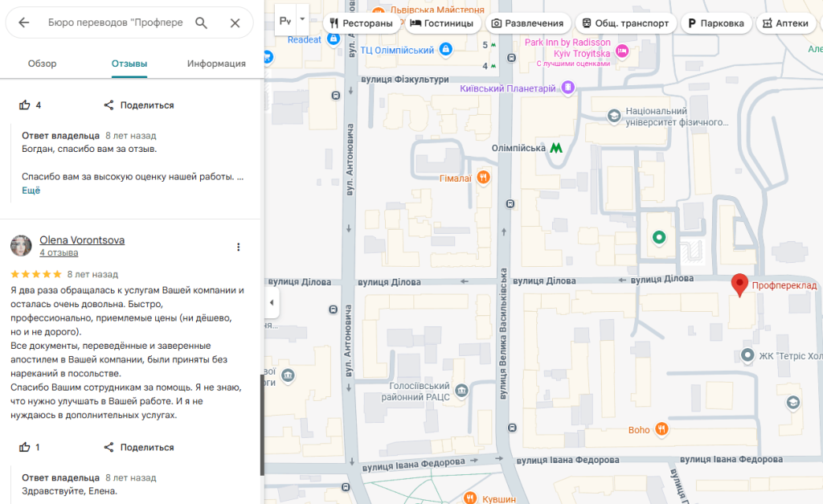Share the review by Богдан via Поделиться
Viewport: 823px width, 504px height.
(138, 105)
